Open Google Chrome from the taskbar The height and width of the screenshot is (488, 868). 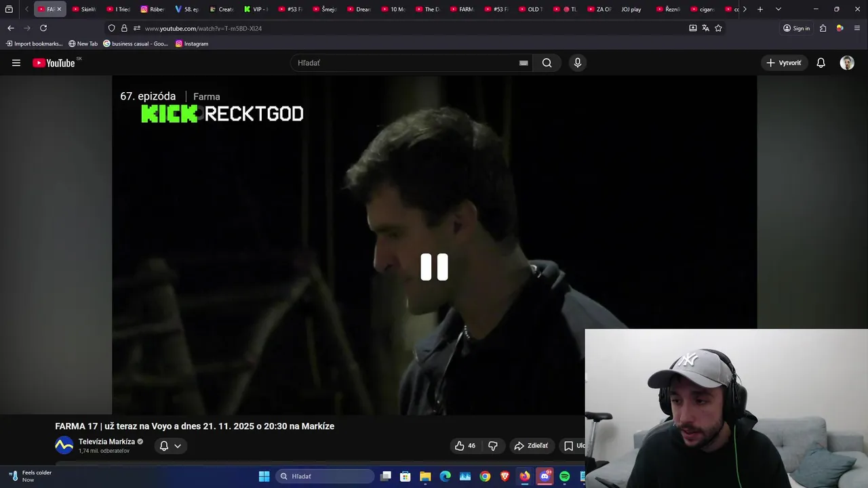tap(485, 476)
